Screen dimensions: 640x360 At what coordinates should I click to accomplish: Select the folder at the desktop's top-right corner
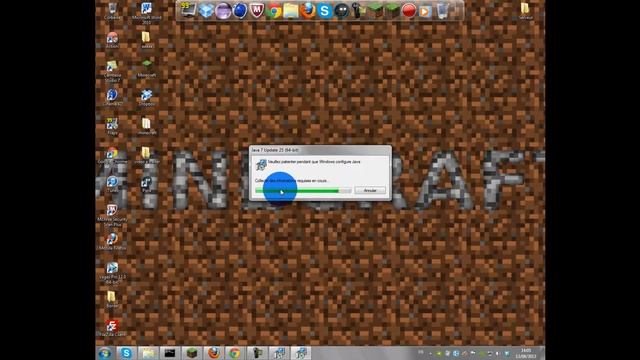(x=525, y=11)
